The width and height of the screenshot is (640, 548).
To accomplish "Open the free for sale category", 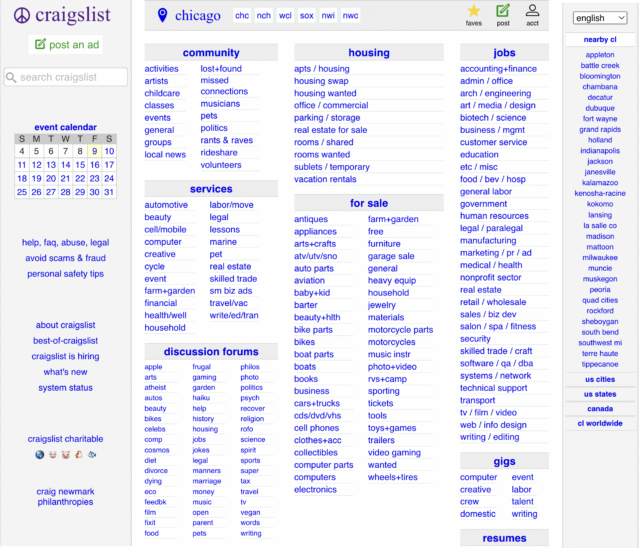I will click(376, 232).
